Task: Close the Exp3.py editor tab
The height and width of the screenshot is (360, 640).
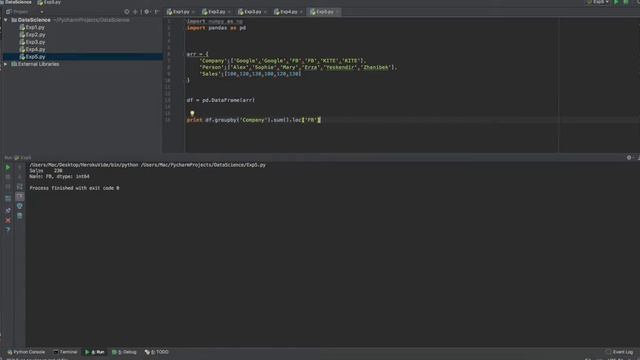Action: point(265,12)
